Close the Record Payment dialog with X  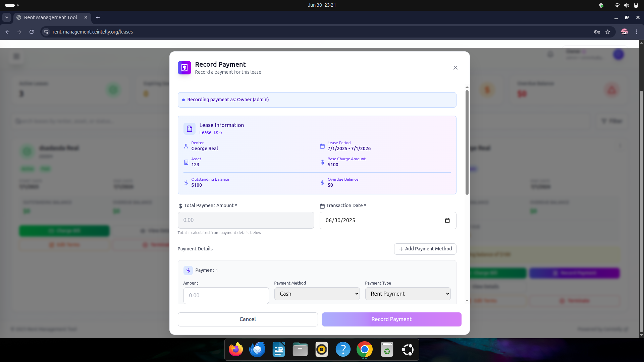click(x=455, y=68)
